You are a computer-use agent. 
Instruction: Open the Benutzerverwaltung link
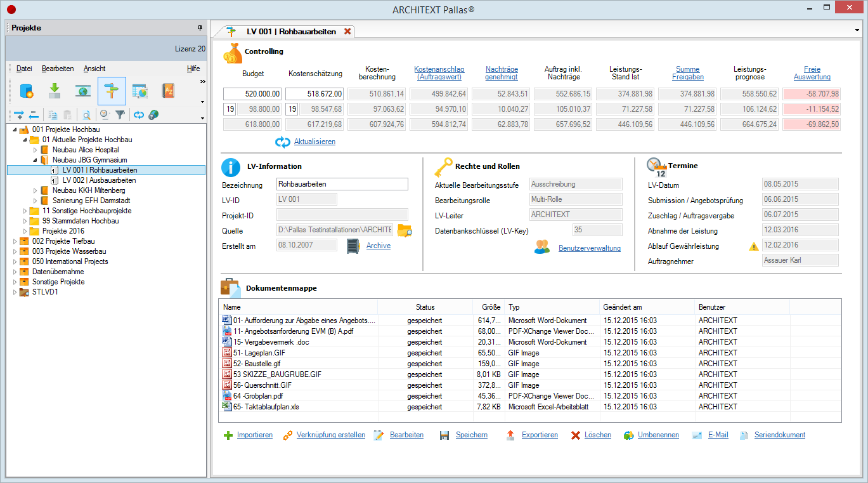coord(590,248)
